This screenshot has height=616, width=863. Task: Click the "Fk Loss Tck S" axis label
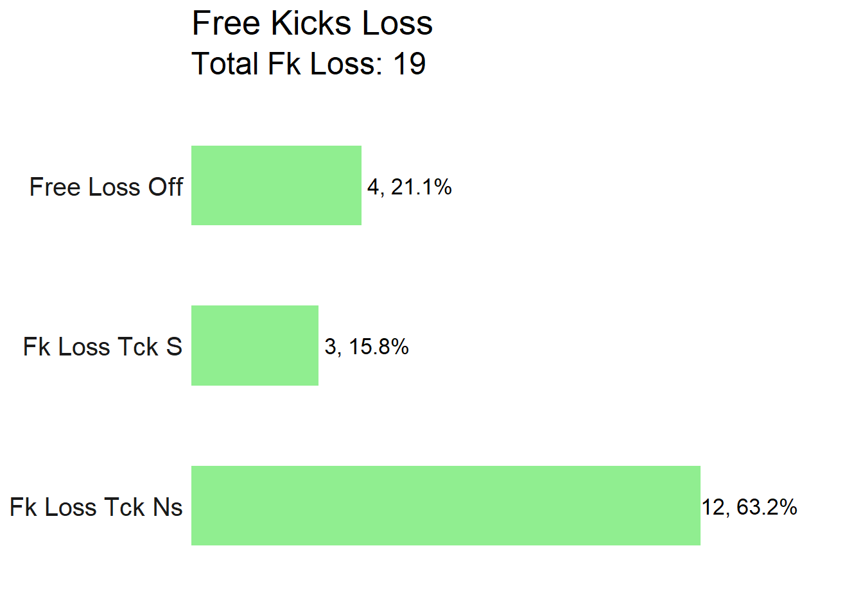click(103, 346)
